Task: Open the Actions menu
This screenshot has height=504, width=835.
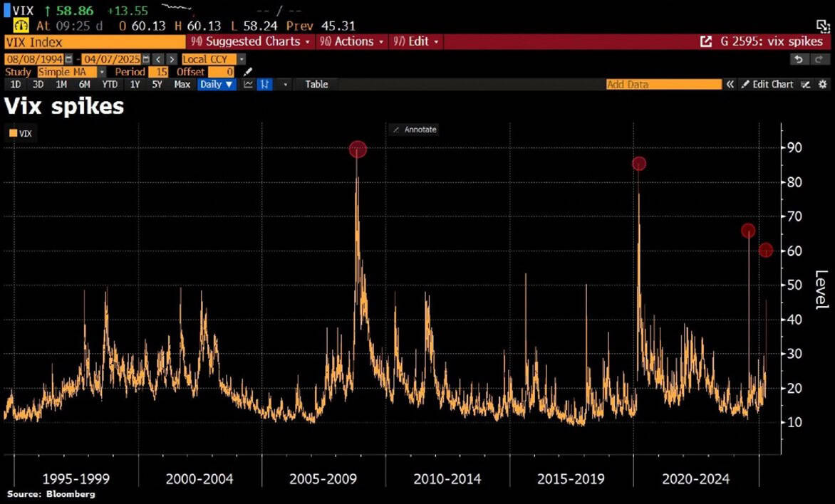Action: [353, 42]
